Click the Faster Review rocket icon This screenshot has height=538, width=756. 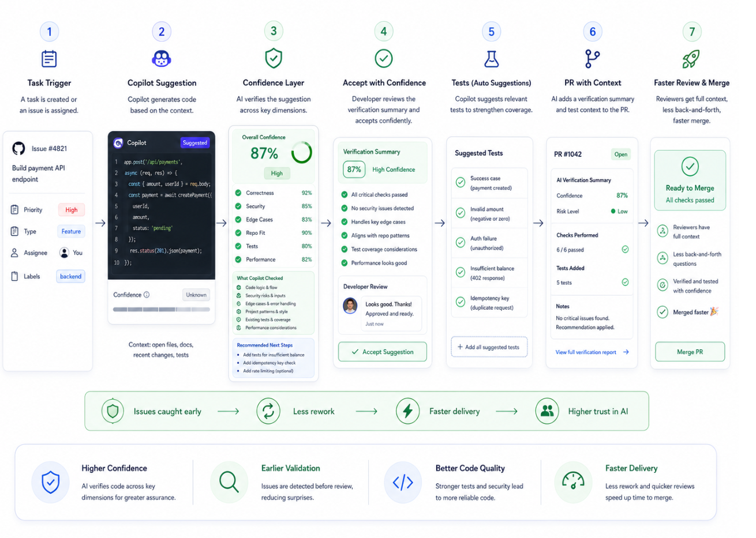[691, 58]
